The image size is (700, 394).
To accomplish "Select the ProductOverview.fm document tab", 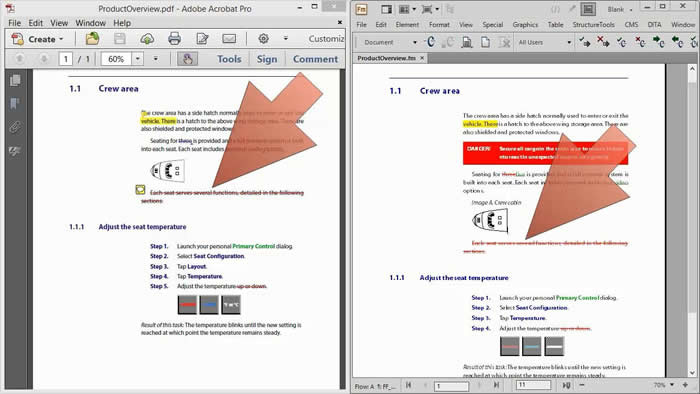I will coord(387,58).
